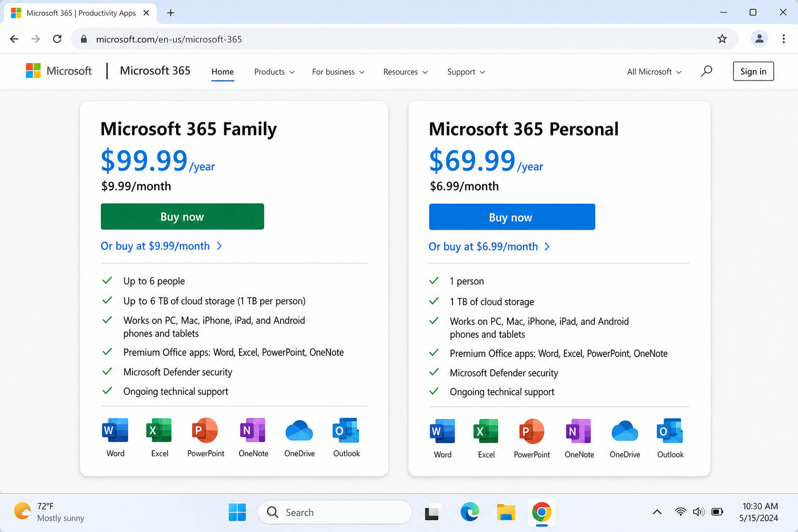The height and width of the screenshot is (532, 798).
Task: Click the '1 person' feature text
Action: point(467,281)
